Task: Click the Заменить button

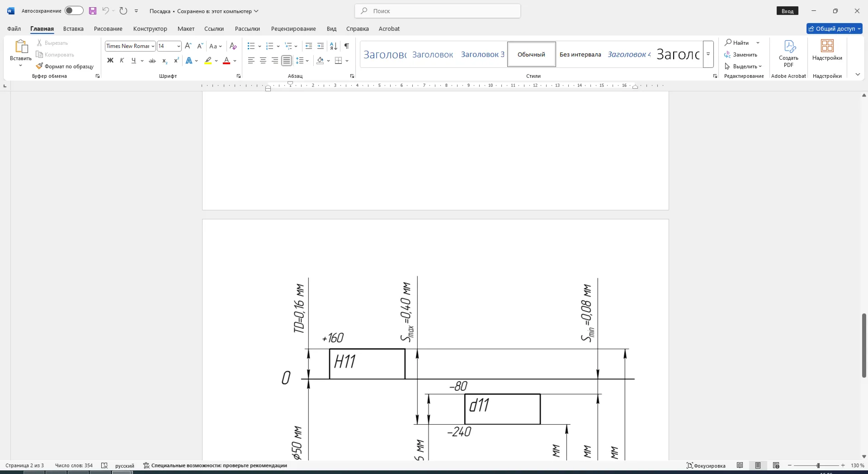Action: pos(741,55)
